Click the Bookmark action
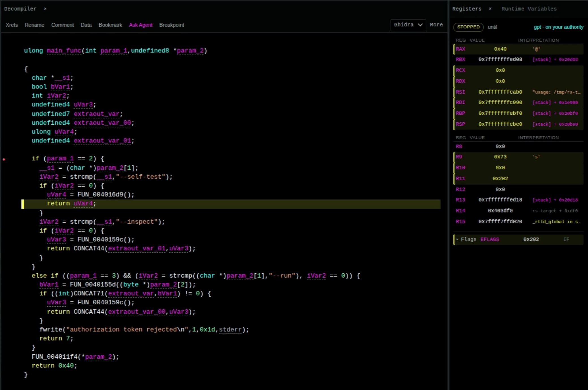The height and width of the screenshot is (390, 588). pos(110,25)
